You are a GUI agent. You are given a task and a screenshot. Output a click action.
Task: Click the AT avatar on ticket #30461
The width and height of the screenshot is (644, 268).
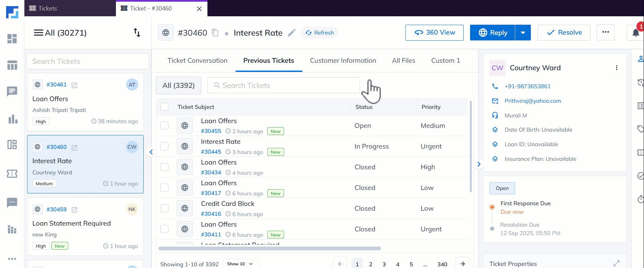pos(132,85)
